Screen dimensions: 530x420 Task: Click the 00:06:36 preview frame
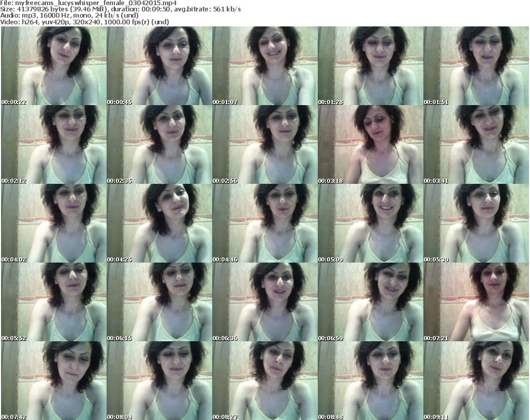point(264,301)
